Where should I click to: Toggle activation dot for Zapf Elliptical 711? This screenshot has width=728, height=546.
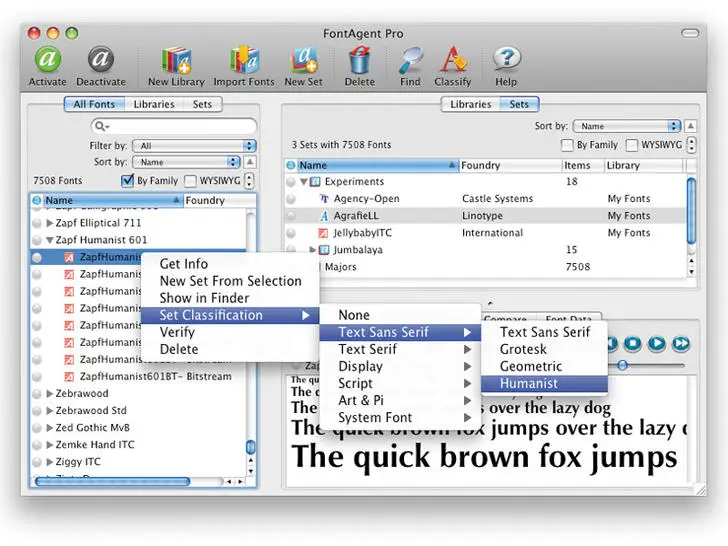(37, 223)
